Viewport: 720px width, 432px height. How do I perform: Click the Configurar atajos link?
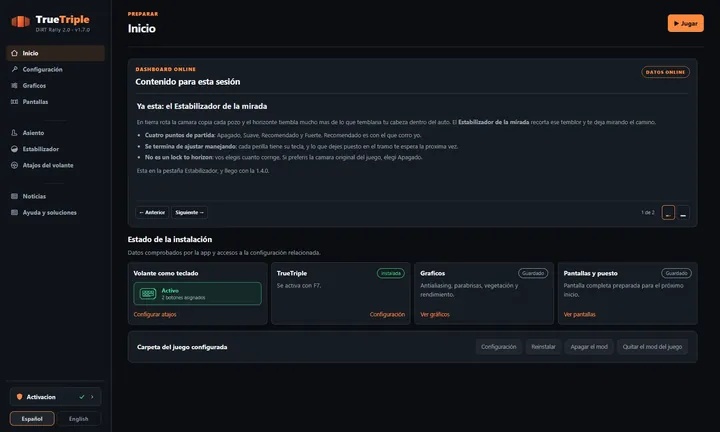[x=155, y=314]
